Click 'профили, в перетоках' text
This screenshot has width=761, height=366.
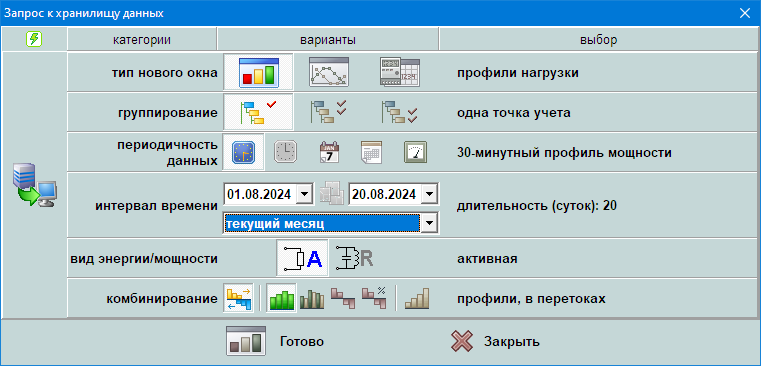(x=531, y=299)
